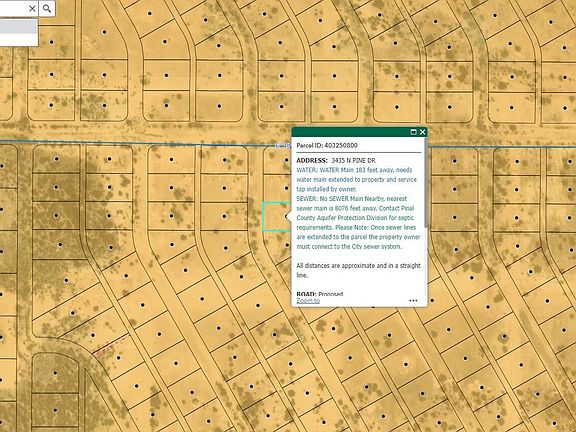Click the magnifying glass search icon
The width and height of the screenshot is (576, 432).
pos(47,8)
